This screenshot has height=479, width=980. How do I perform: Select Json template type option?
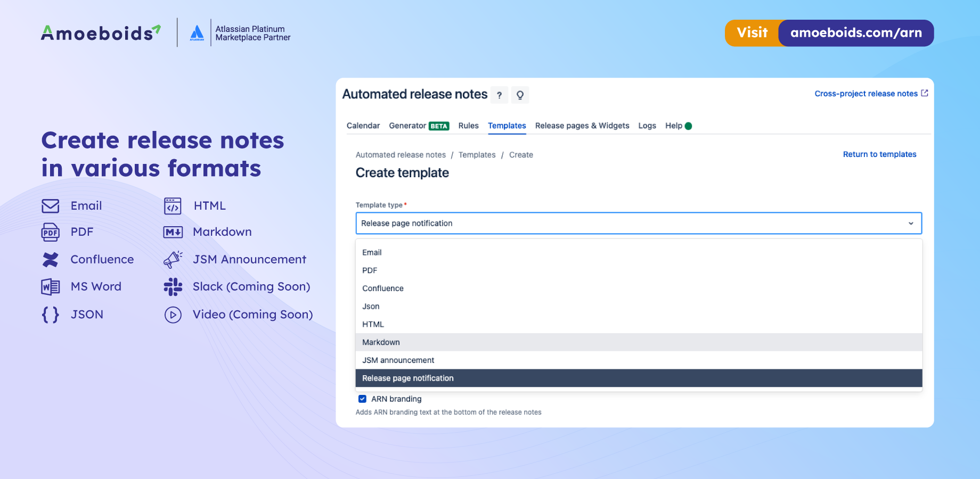[x=639, y=307]
